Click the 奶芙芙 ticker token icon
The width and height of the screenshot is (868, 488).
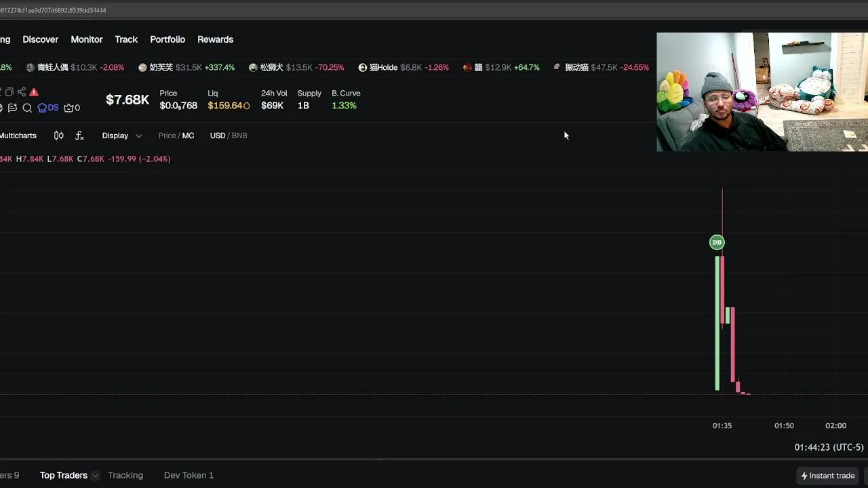[142, 68]
